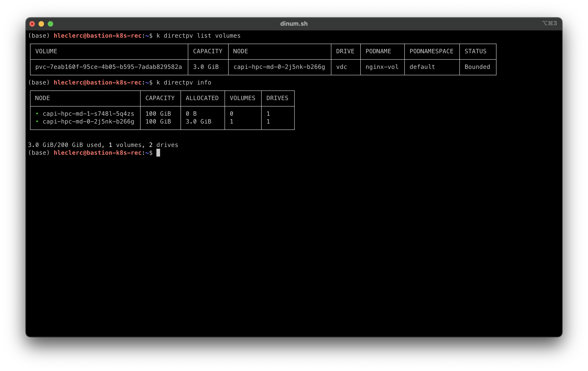Click the Bounded status value
This screenshot has width=588, height=371.
(x=477, y=67)
